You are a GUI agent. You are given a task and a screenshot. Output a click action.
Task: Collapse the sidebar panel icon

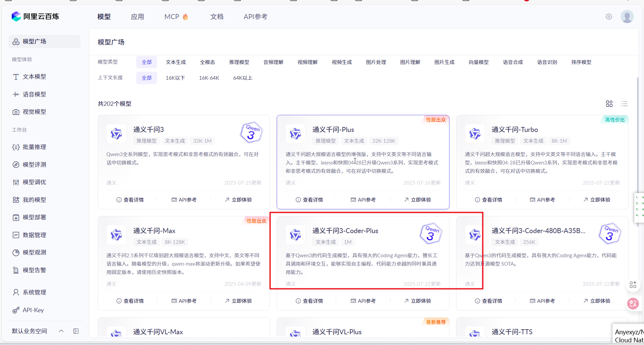pyautogui.click(x=76, y=331)
